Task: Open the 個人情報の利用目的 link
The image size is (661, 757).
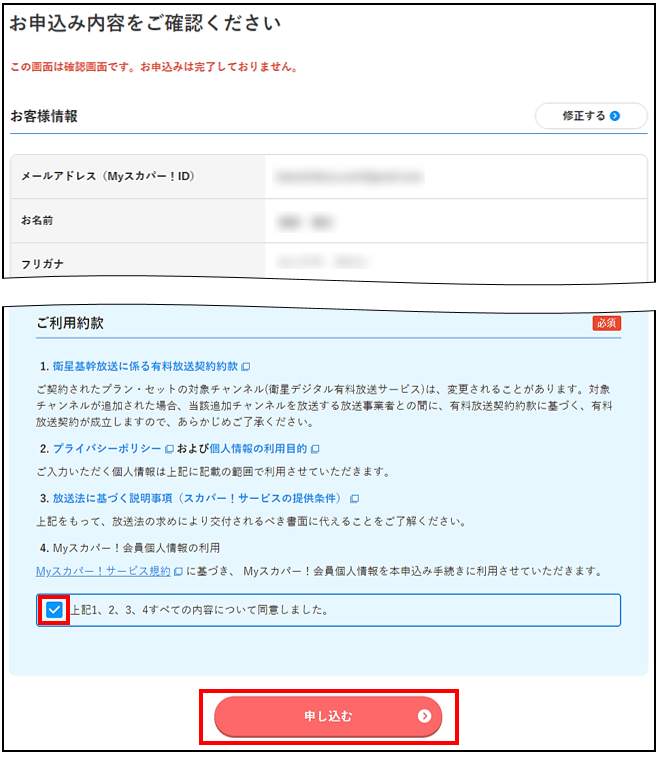Action: (x=257, y=449)
